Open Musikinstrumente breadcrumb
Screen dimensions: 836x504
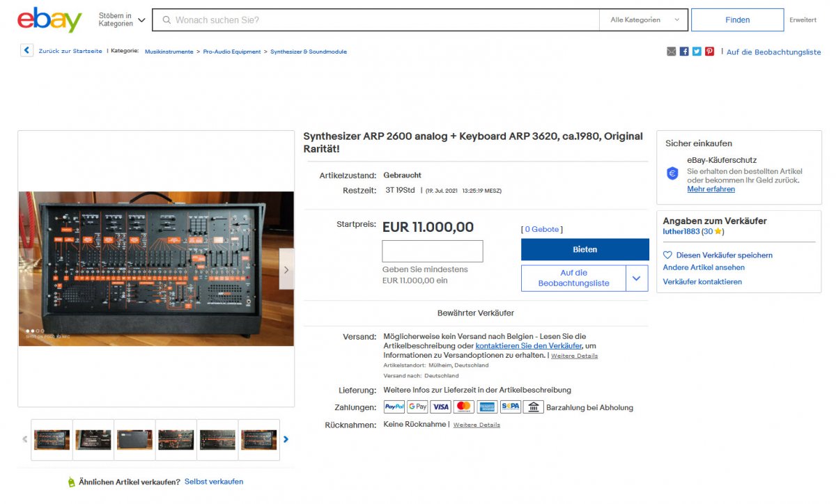click(x=169, y=52)
